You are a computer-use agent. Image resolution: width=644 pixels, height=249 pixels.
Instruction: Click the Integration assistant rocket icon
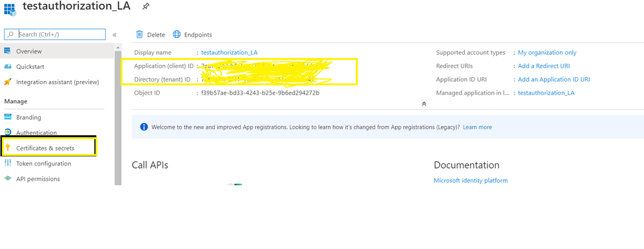coord(7,82)
